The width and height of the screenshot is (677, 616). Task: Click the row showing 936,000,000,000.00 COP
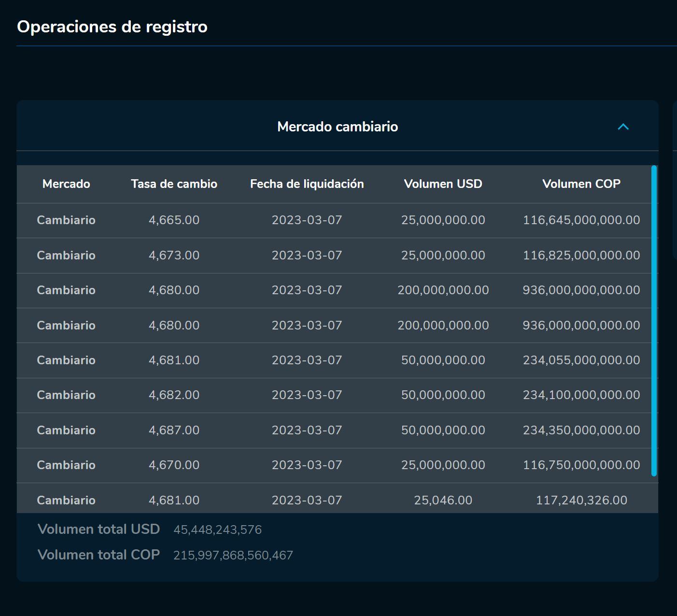point(290,290)
